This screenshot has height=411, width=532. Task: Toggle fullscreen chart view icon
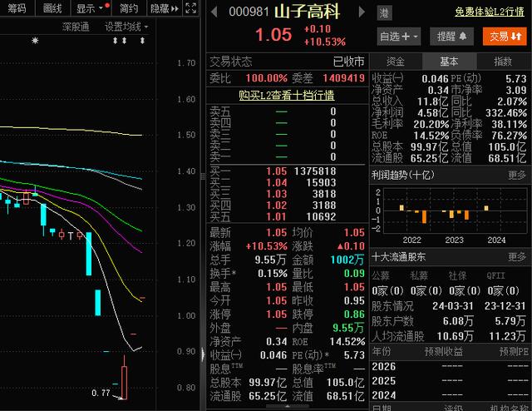[190, 8]
